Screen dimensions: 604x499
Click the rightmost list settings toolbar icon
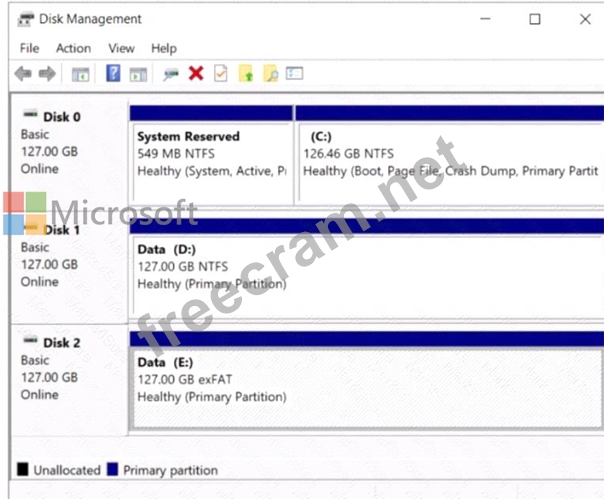(x=294, y=74)
